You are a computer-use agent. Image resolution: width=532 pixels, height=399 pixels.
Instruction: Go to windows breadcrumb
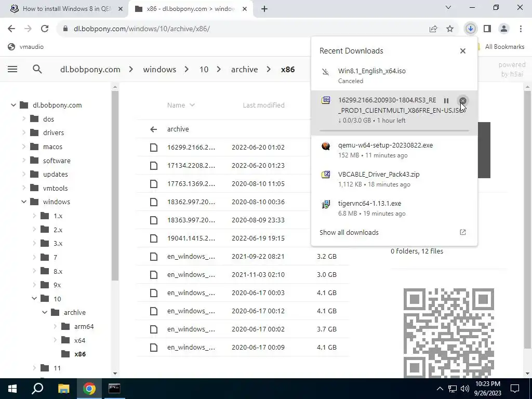pos(159,69)
